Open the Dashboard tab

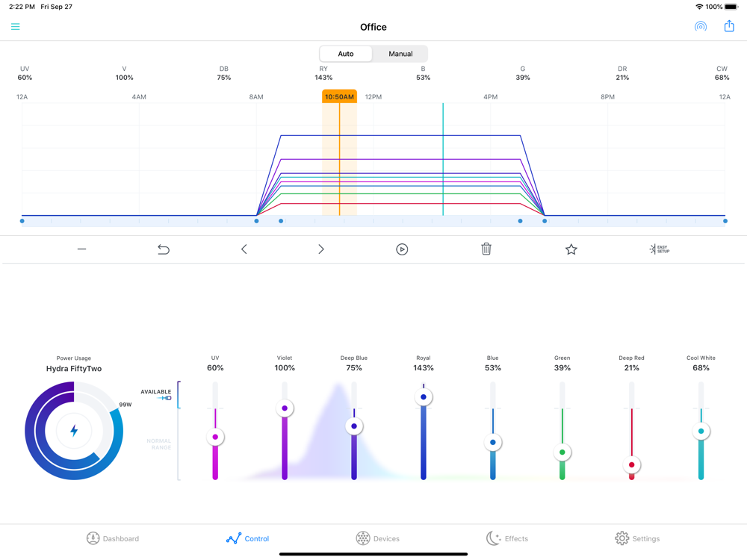(113, 538)
